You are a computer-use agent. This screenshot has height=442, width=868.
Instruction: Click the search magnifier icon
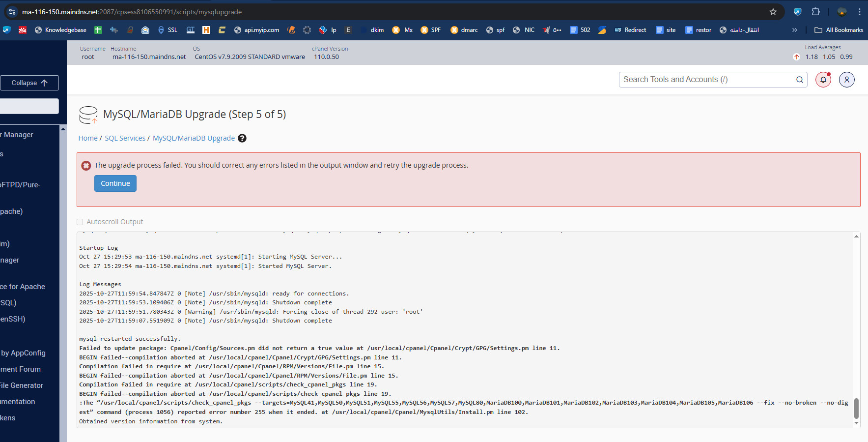coord(799,80)
